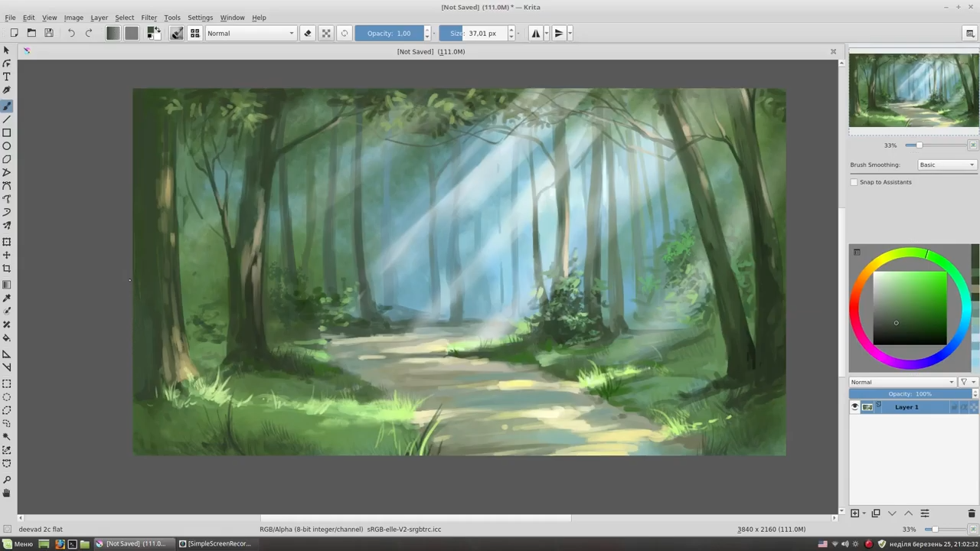Select the Rectangle shape tool

click(x=7, y=132)
